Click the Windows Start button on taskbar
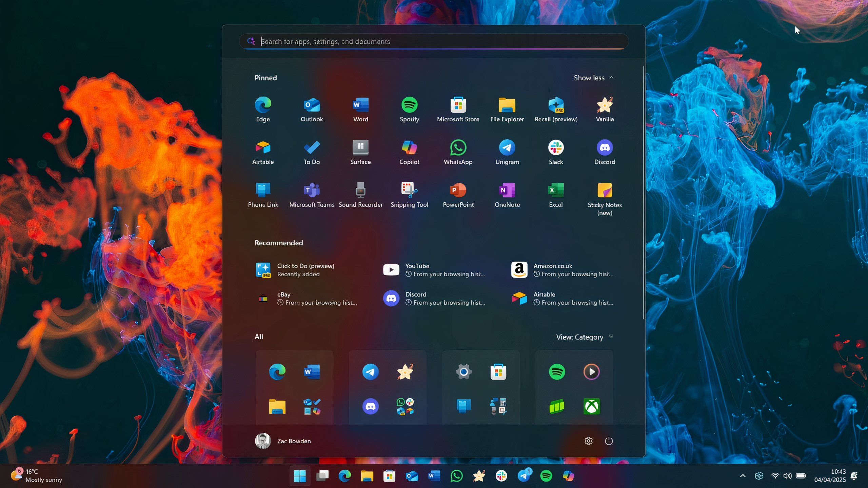 (x=300, y=476)
